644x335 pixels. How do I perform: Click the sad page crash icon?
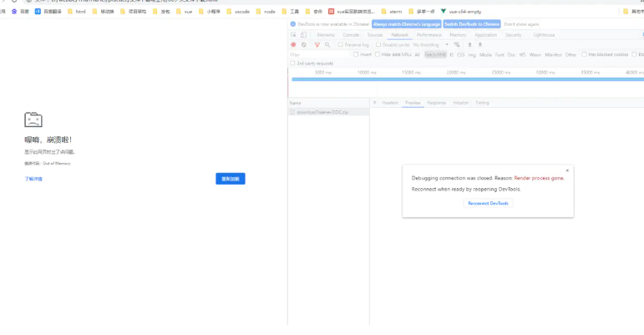[33, 119]
